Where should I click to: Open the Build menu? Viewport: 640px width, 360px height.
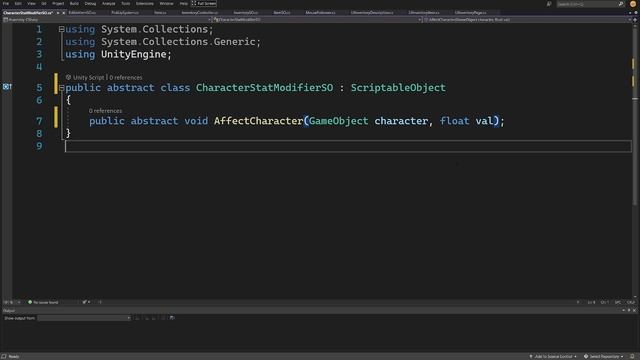pyautogui.click(x=74, y=3)
